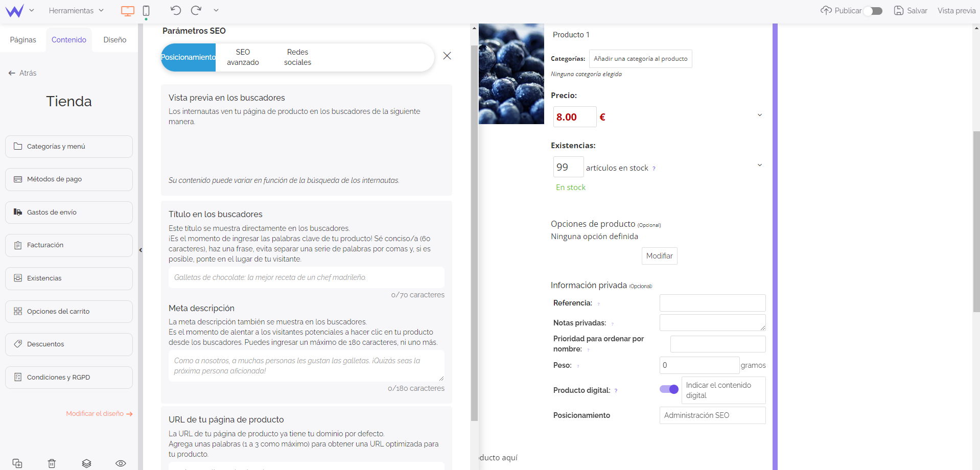Click the Publicar cloud icon
This screenshot has height=470, width=980.
click(x=826, y=10)
